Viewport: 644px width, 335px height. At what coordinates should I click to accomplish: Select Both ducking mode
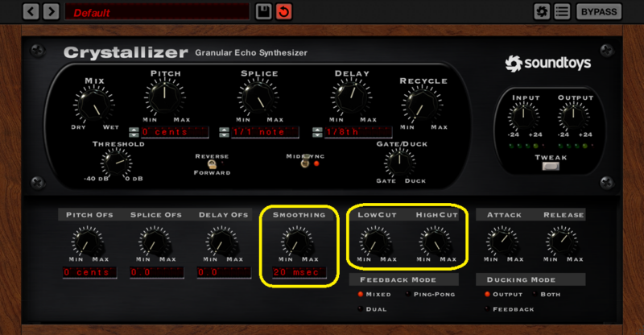tap(547, 294)
